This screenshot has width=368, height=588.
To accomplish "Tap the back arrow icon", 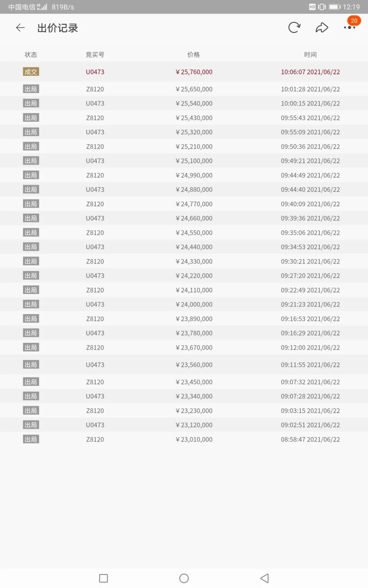I will [x=20, y=28].
